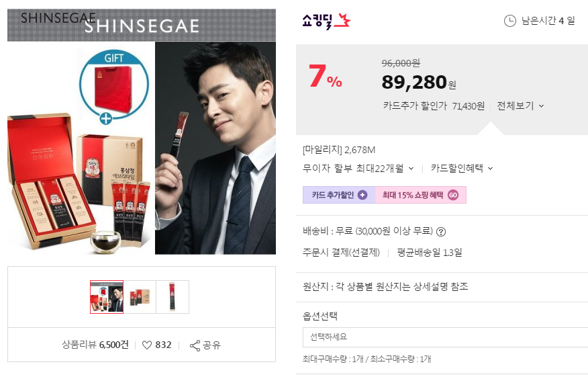Screen dimensions: 588x383
Task: Click the 카드추가 할인가 71,430원 text
Action: (x=434, y=106)
